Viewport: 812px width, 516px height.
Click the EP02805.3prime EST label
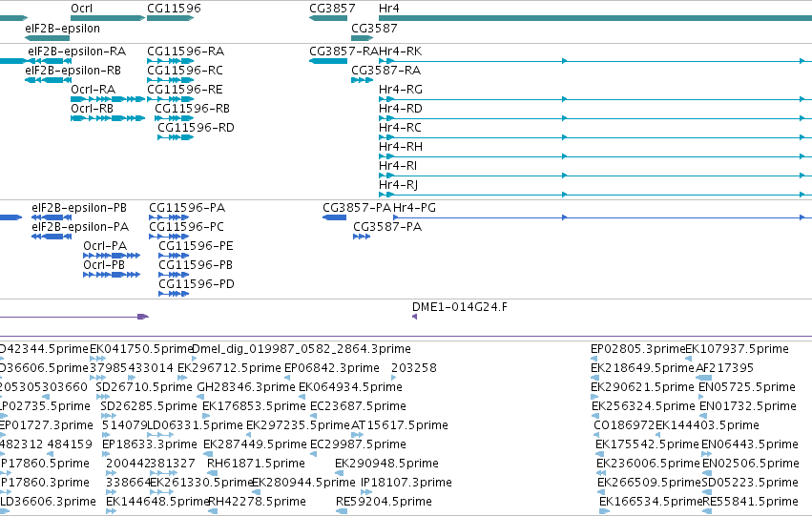638,349
